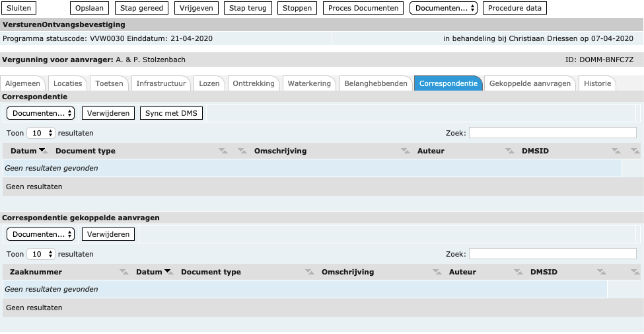Sort top table by Omschrijving column

click(280, 151)
